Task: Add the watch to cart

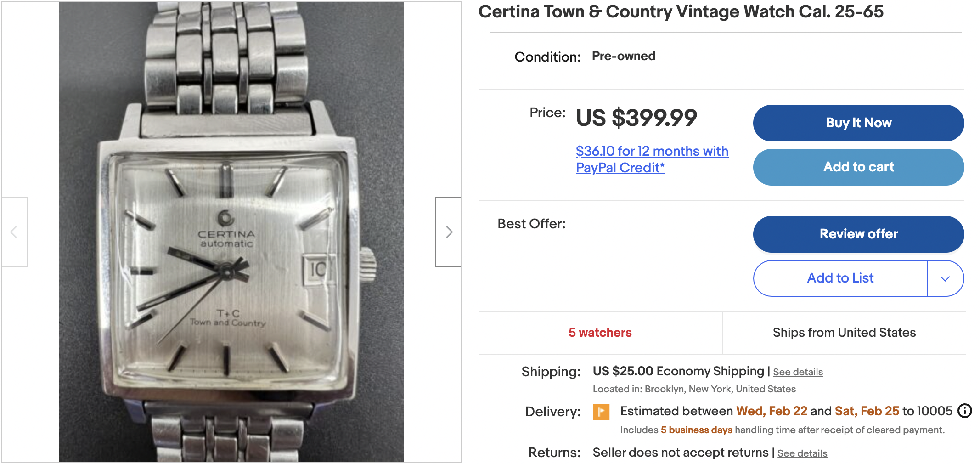Action: click(x=858, y=167)
